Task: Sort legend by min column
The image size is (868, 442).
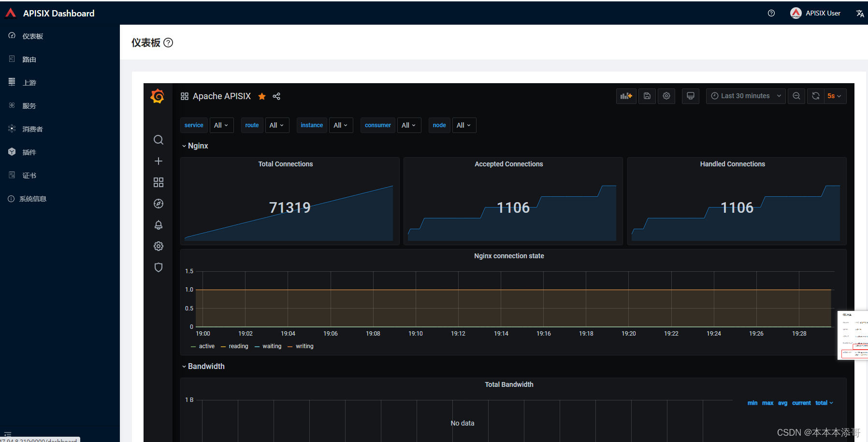Action: (x=752, y=403)
